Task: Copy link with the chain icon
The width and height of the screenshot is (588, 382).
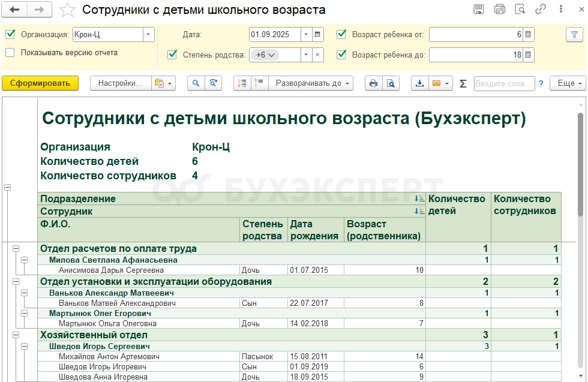Action: tap(541, 9)
